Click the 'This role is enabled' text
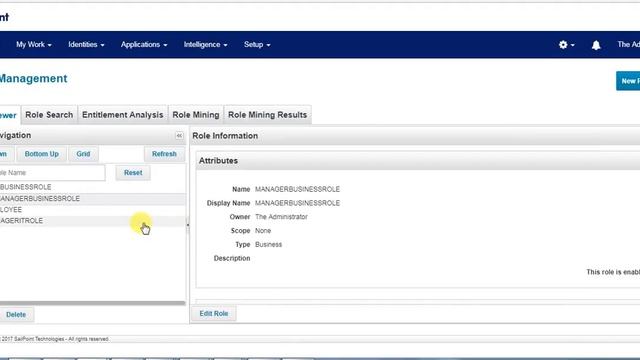640x360 pixels. point(613,272)
